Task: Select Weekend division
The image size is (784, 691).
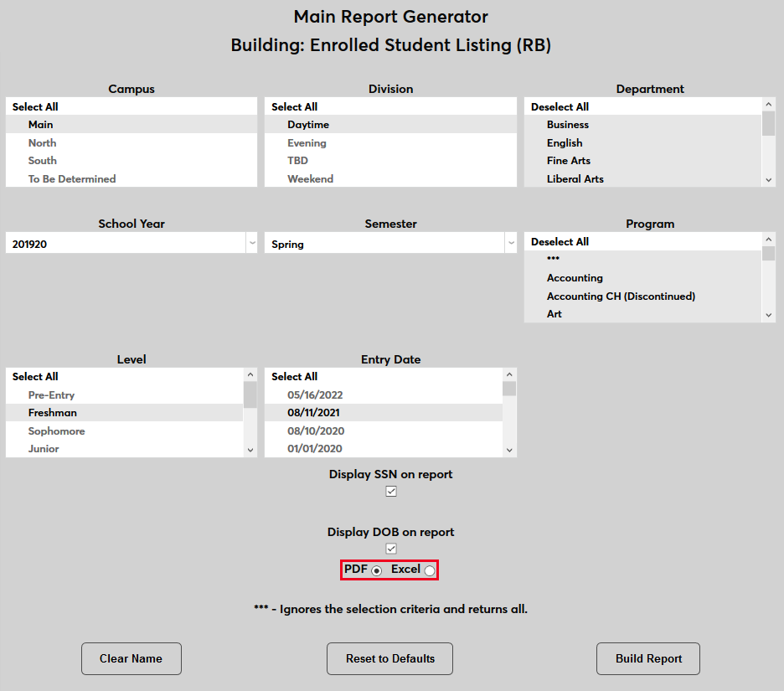Action: tap(311, 178)
